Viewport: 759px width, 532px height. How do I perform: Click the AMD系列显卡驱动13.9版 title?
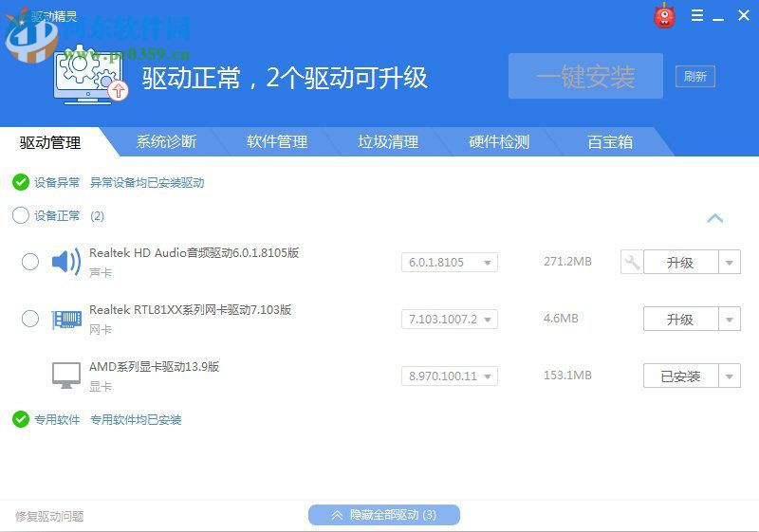coord(155,366)
